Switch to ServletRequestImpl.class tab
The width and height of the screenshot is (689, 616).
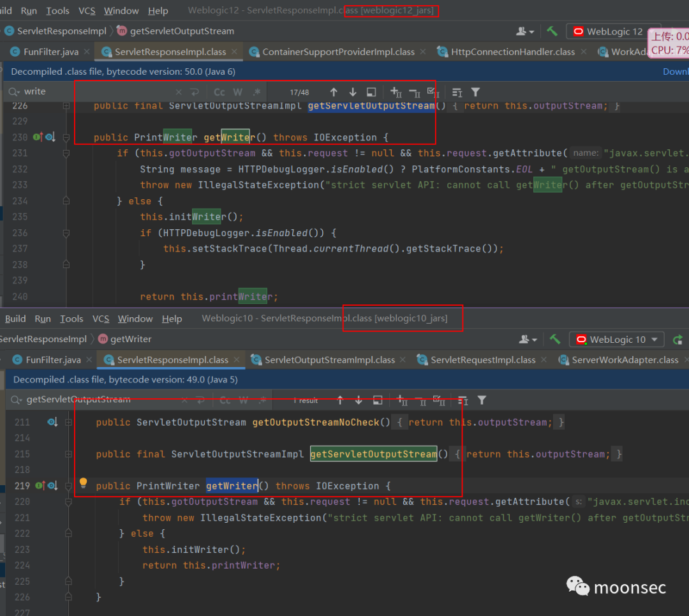[483, 360]
